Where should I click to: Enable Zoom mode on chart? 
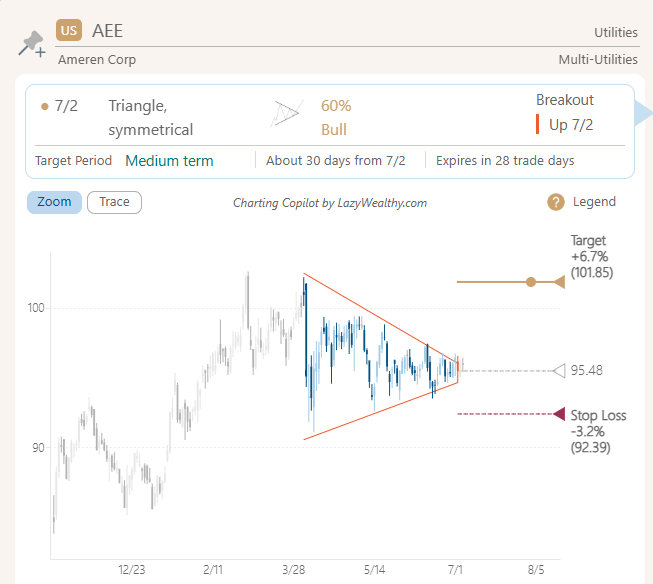pyautogui.click(x=54, y=202)
